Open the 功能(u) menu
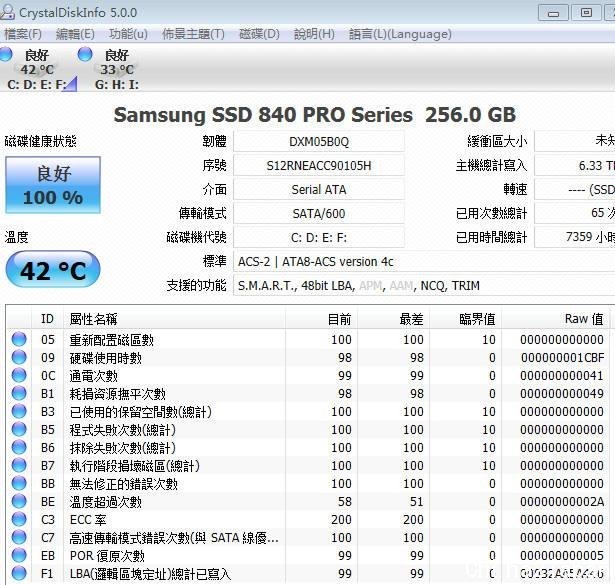This screenshot has height=585, width=615. (128, 34)
